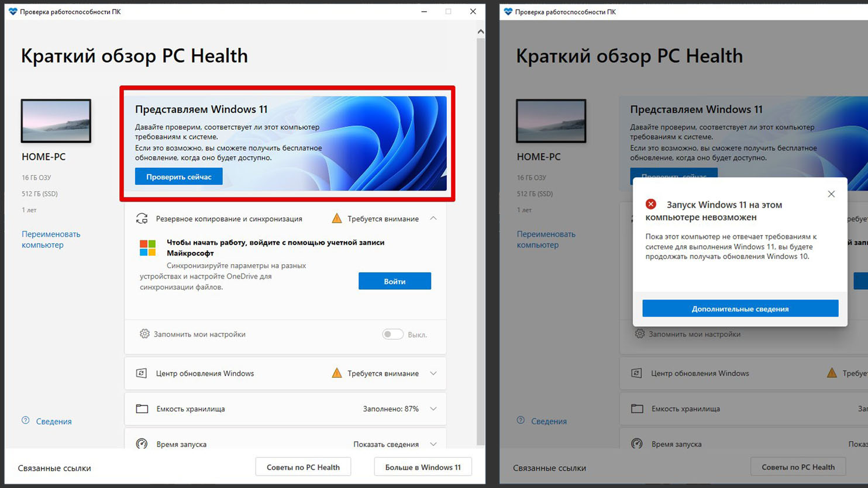Click the scroll up arrow in left window
This screenshot has height=488, width=868.
[x=481, y=32]
